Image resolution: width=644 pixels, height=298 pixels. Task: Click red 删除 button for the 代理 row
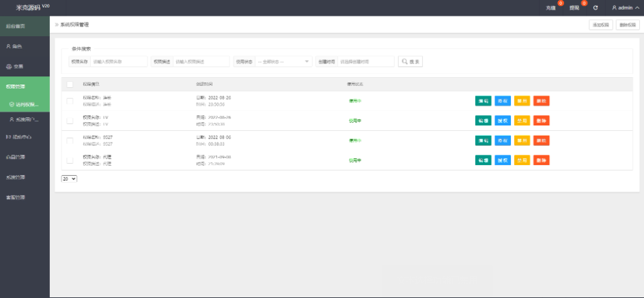542,160
